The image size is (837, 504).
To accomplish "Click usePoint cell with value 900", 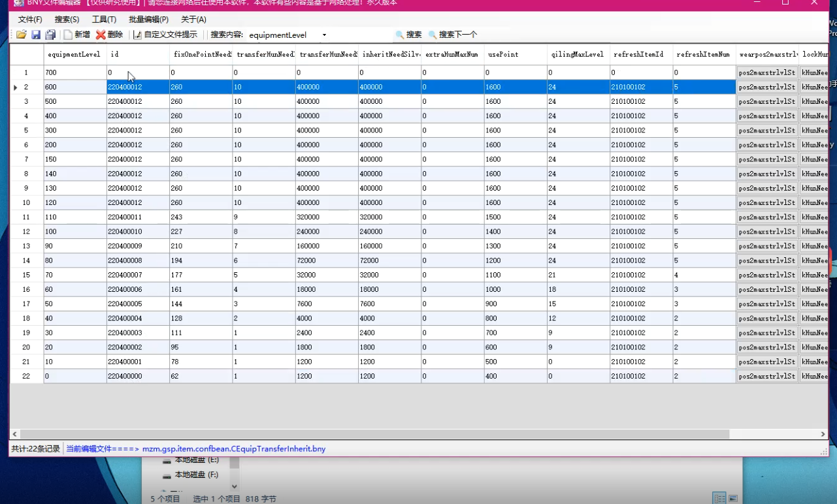I will [x=516, y=304].
